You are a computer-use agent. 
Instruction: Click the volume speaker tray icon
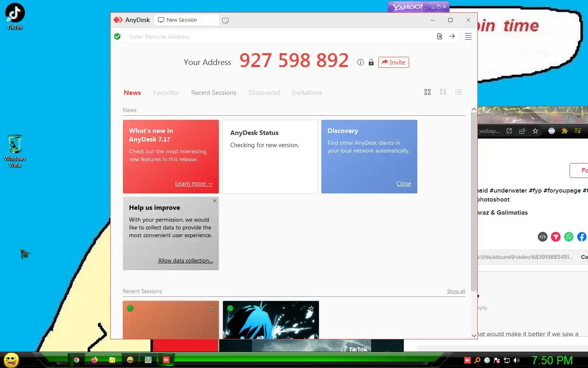pyautogui.click(x=517, y=360)
